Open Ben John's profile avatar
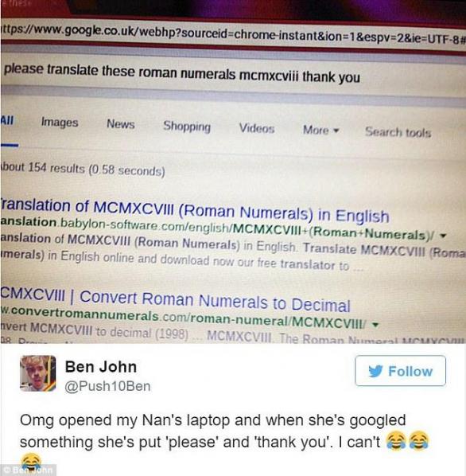Image resolution: width=466 pixels, height=476 pixels. coord(38,373)
